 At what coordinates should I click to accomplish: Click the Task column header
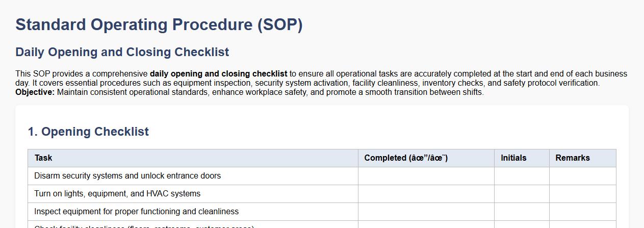coord(43,158)
